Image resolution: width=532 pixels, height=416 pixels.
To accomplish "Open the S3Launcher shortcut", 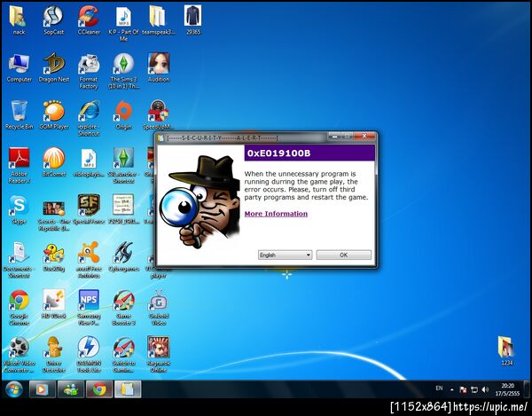I will point(123,166).
